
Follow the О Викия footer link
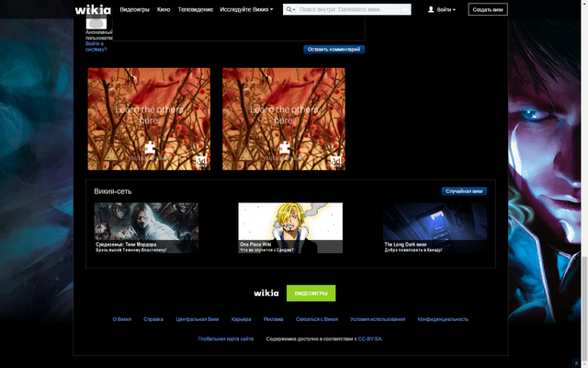click(x=122, y=319)
